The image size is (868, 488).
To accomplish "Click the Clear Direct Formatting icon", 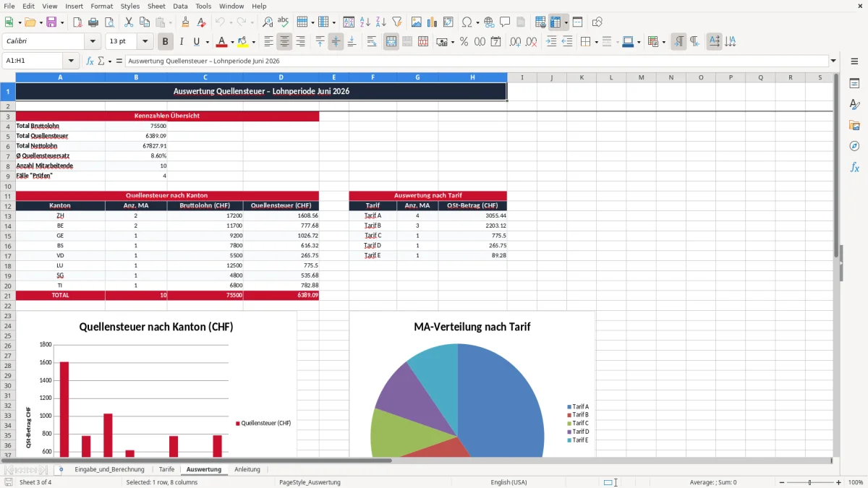I will (x=201, y=22).
